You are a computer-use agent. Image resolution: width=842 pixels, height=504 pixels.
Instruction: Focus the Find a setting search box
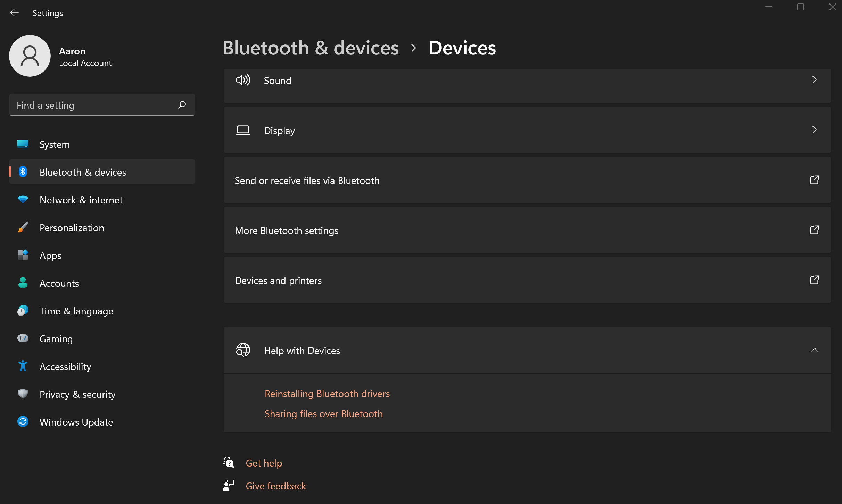pyautogui.click(x=102, y=105)
